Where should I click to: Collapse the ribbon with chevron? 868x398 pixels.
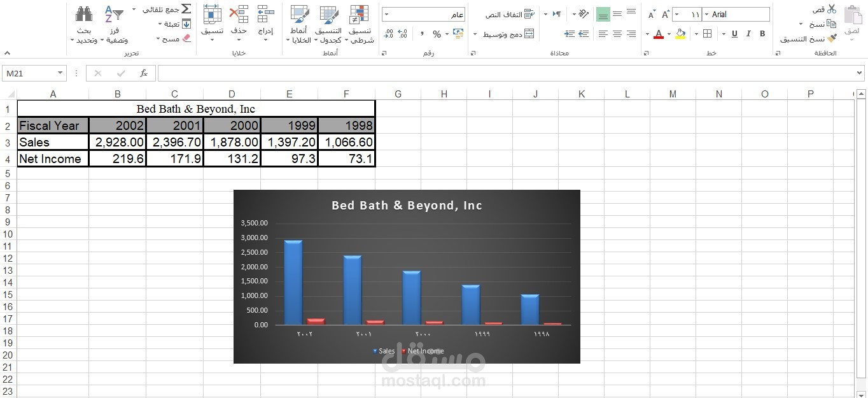click(7, 53)
